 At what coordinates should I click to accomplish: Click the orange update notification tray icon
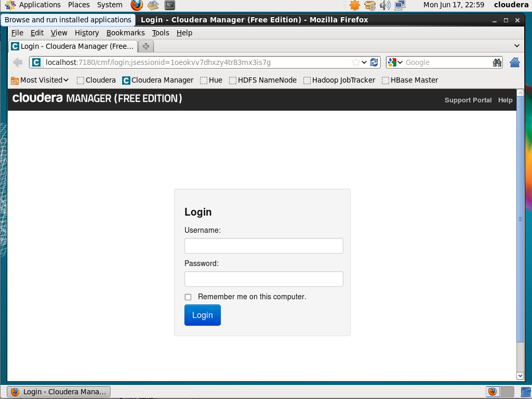354,5
